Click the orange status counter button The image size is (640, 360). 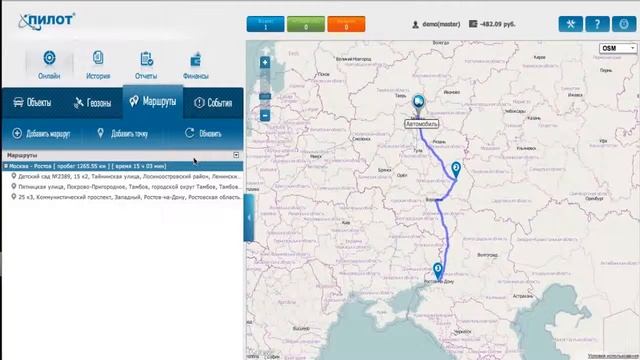pos(346,24)
